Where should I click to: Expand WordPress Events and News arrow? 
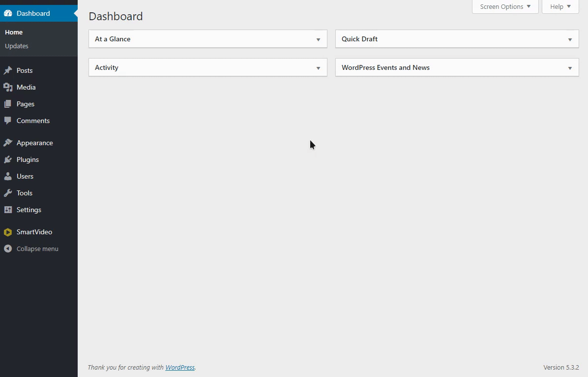[x=570, y=68]
